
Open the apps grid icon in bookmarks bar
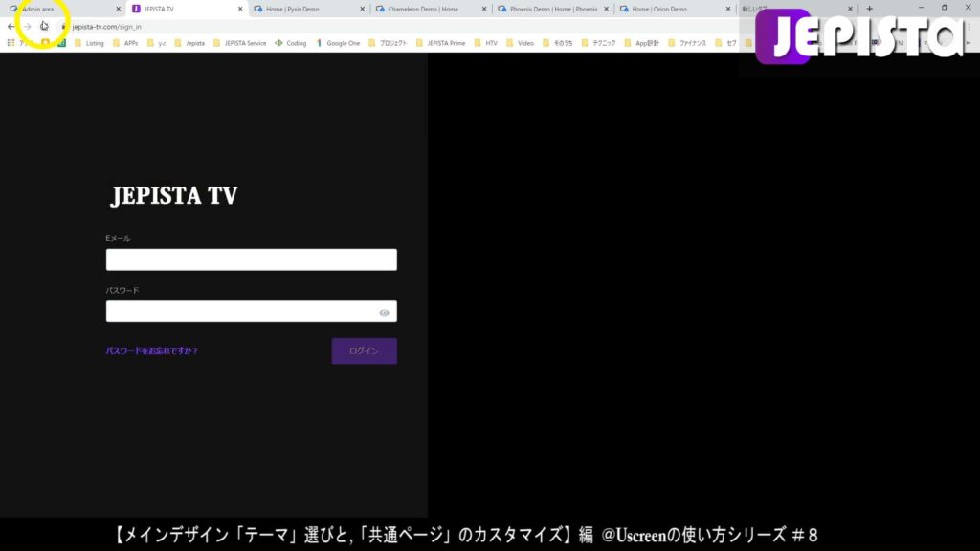point(11,43)
